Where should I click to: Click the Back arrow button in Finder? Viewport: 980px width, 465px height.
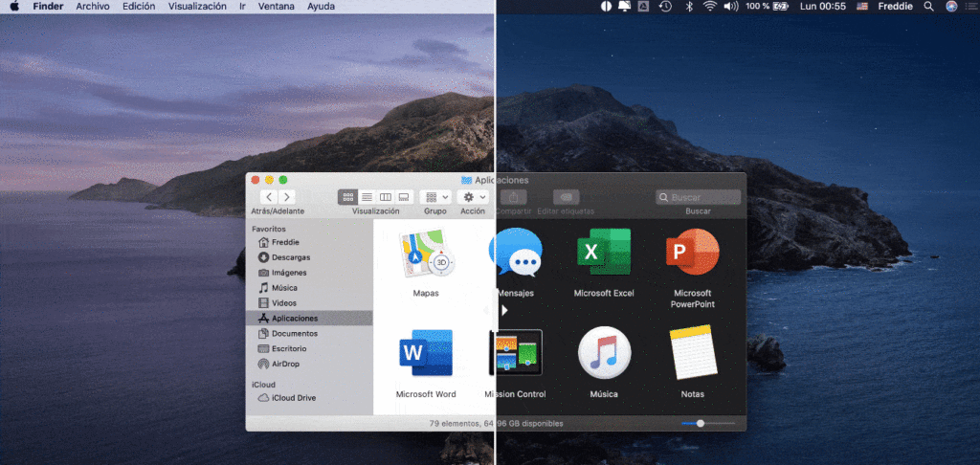[x=269, y=196]
